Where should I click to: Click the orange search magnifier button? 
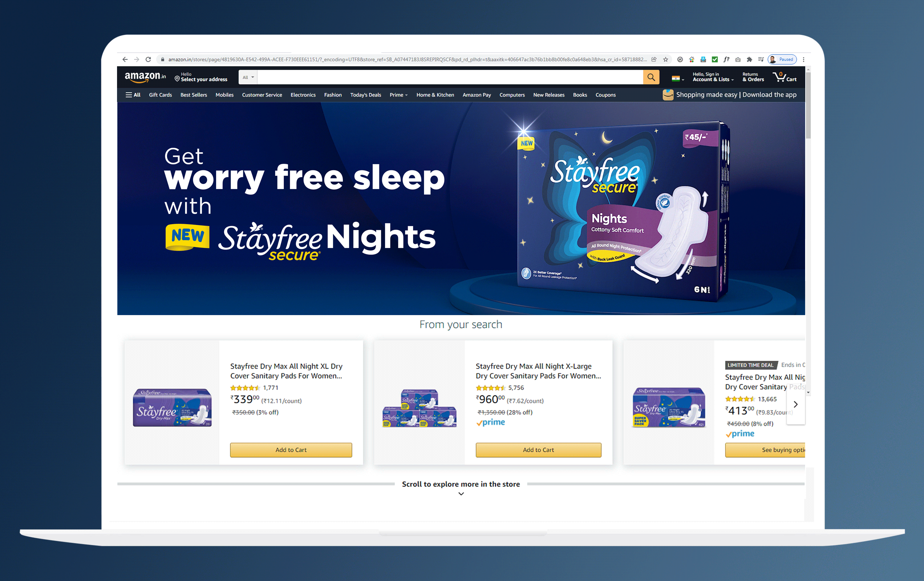coord(651,77)
